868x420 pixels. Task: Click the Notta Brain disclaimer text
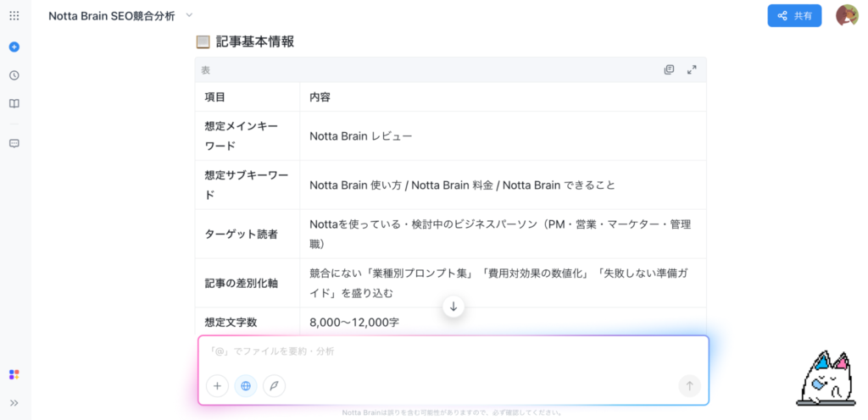tap(453, 413)
